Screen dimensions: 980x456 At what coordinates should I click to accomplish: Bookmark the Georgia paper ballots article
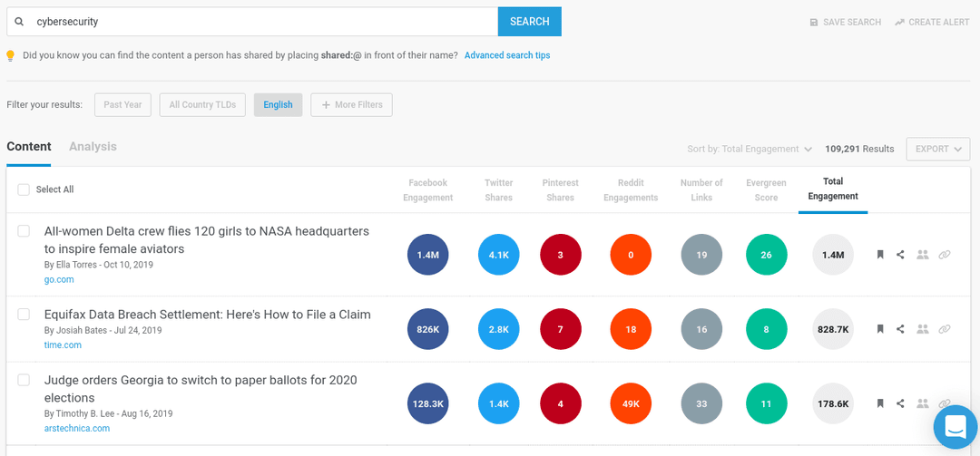(x=880, y=403)
